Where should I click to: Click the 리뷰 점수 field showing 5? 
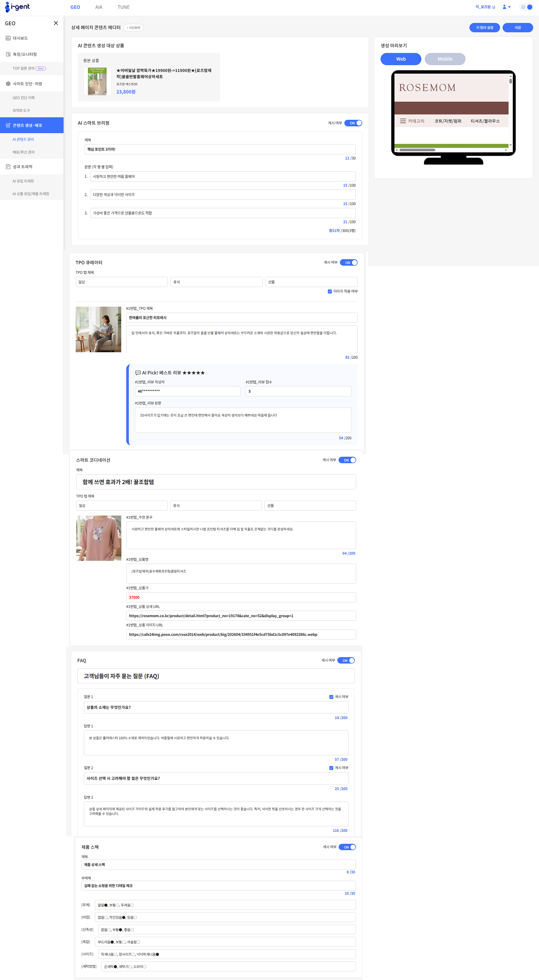pos(298,391)
